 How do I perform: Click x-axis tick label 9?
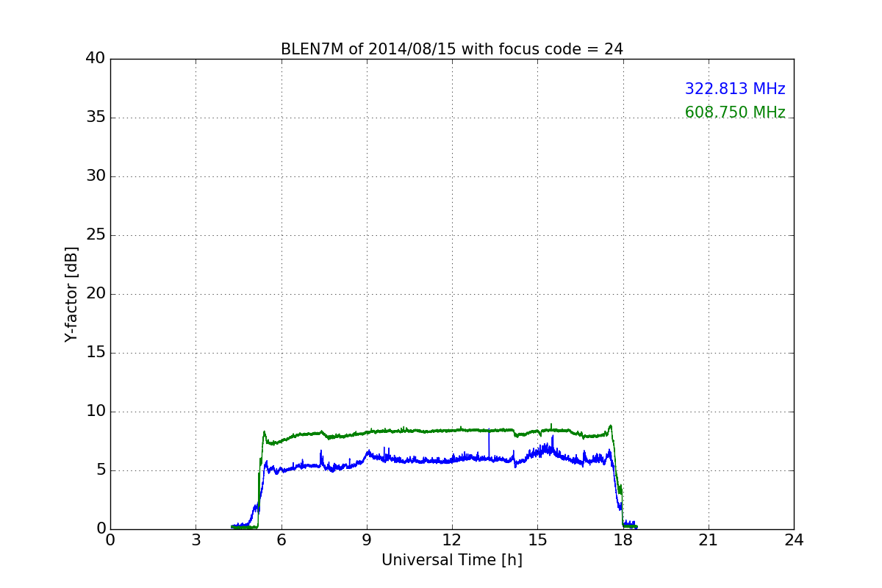click(367, 540)
